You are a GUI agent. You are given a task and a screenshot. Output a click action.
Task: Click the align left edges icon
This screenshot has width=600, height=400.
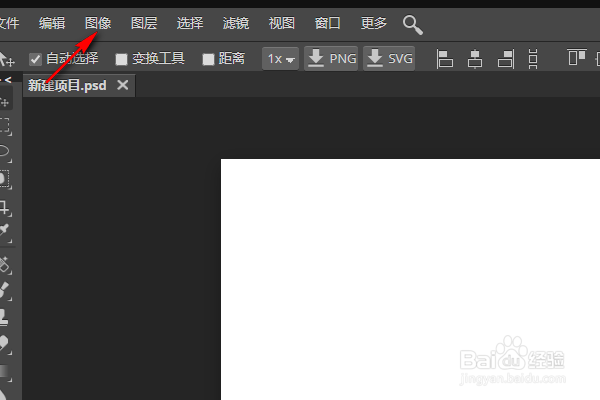pyautogui.click(x=444, y=59)
